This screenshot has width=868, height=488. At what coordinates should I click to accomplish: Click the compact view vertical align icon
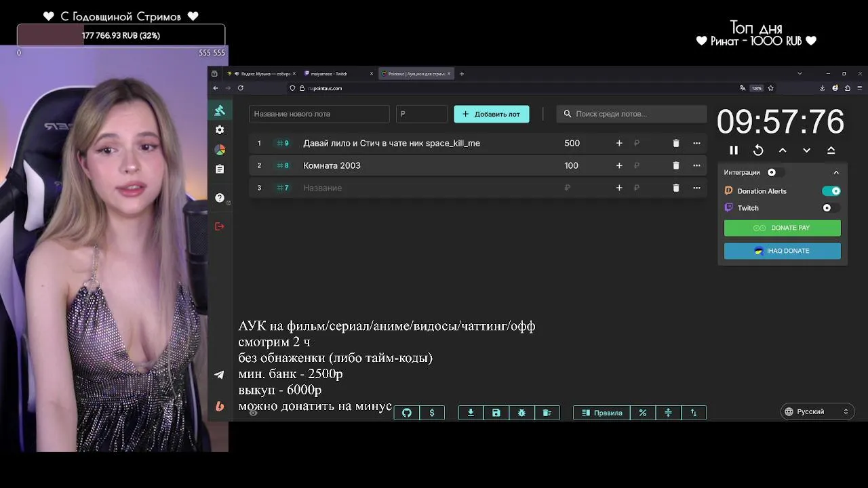pos(668,413)
